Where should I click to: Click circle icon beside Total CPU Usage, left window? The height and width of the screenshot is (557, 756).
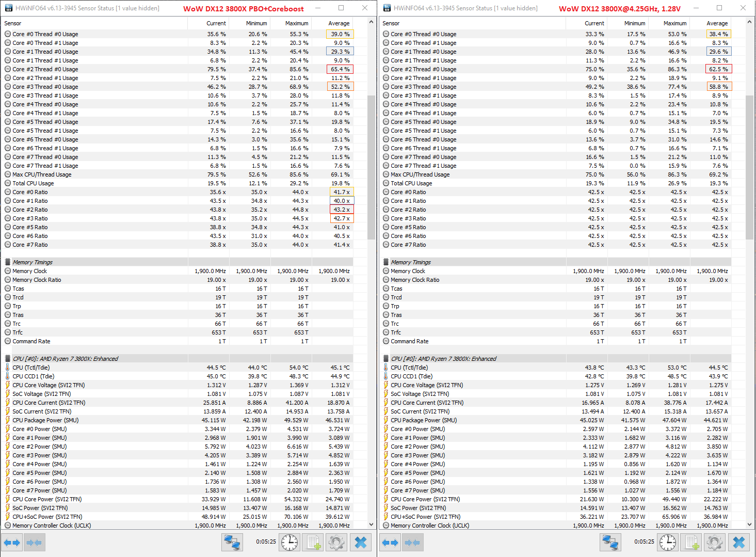[x=8, y=183]
